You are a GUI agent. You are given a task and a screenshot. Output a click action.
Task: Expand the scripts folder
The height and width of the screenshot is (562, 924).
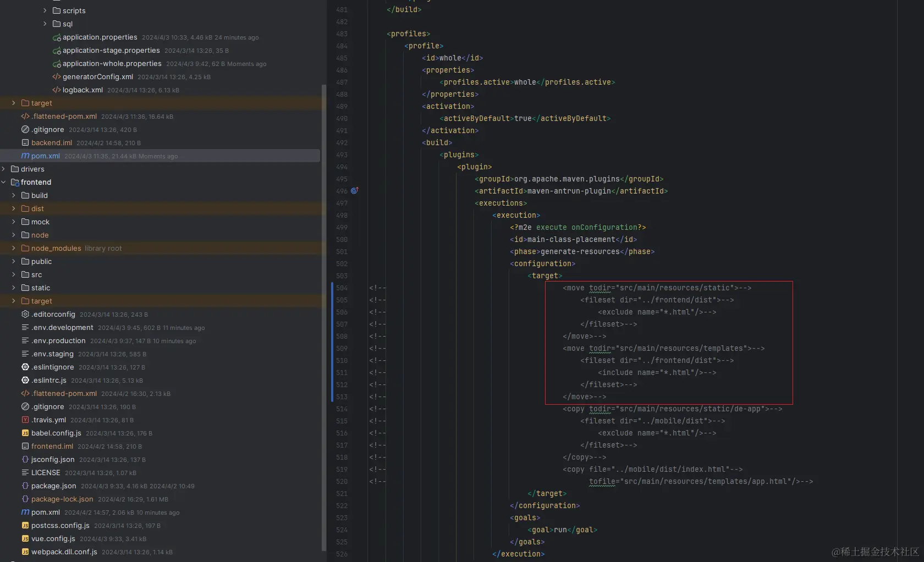click(45, 11)
